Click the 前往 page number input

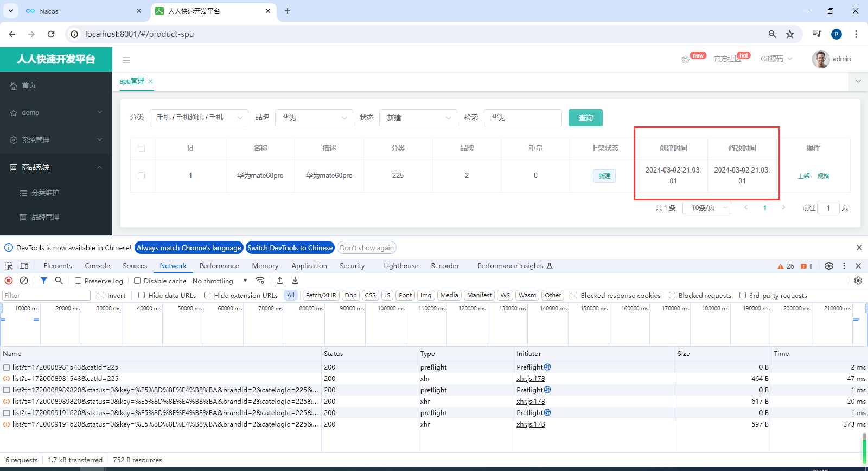[828, 208]
